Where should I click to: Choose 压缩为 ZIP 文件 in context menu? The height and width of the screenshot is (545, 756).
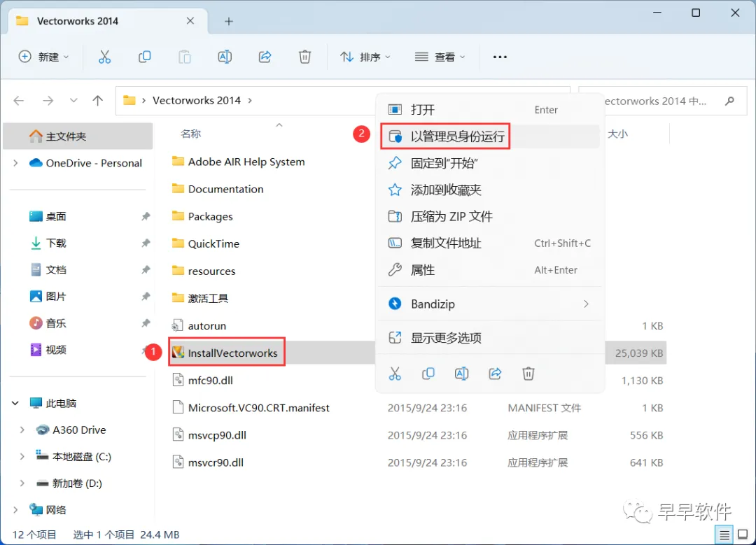tap(490, 216)
